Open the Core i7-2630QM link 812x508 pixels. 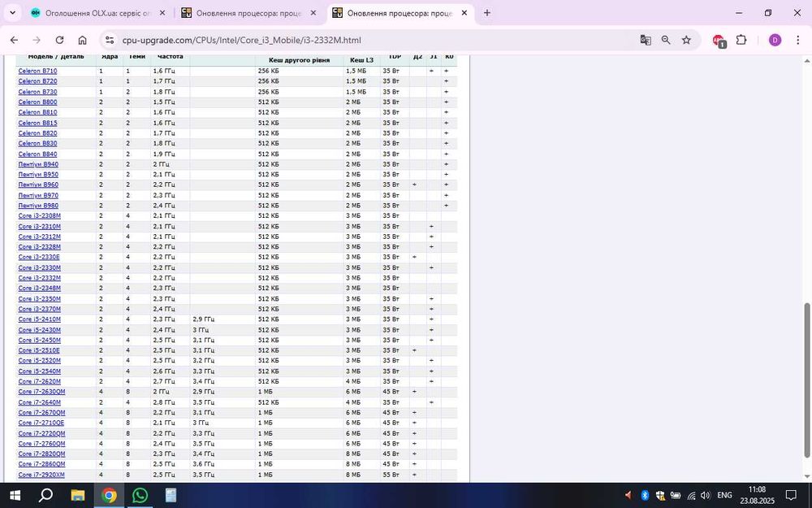coord(41,392)
